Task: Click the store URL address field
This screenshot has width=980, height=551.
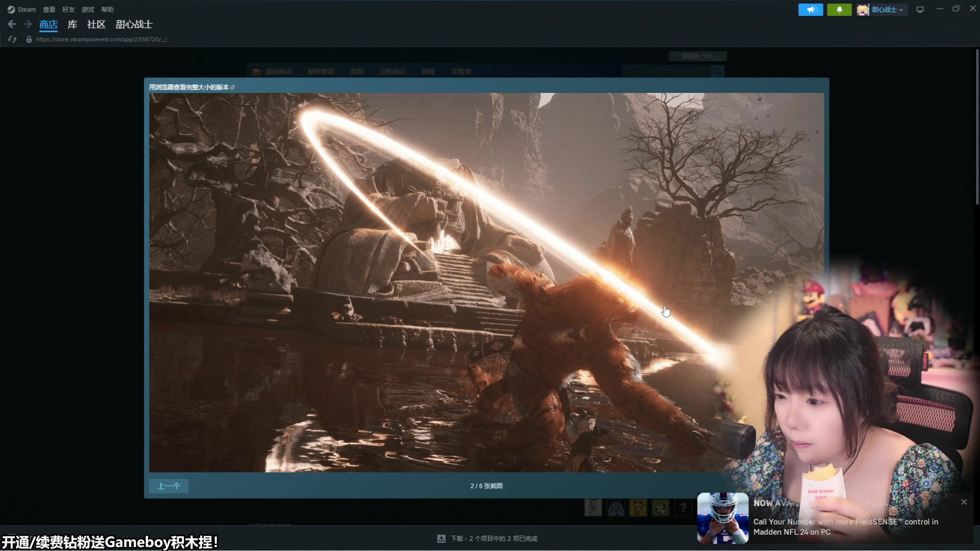Action: (101, 39)
